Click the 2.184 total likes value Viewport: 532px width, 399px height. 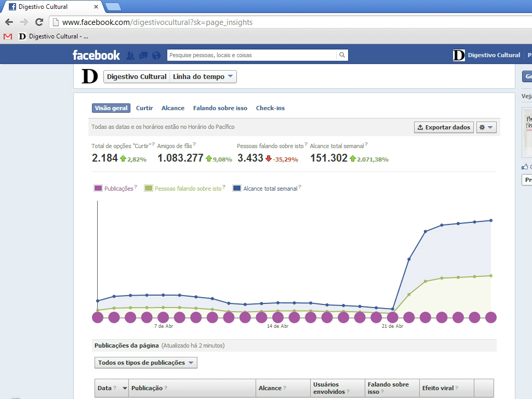pos(105,158)
